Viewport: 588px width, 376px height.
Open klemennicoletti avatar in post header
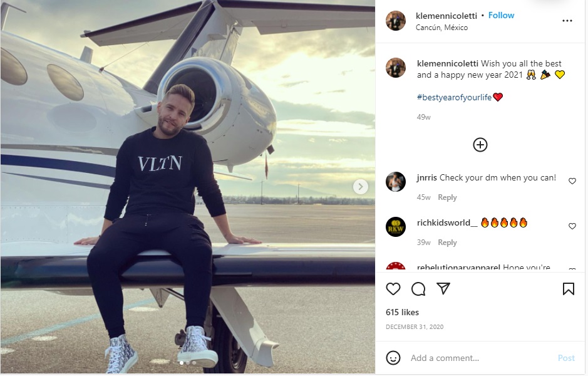pyautogui.click(x=396, y=21)
